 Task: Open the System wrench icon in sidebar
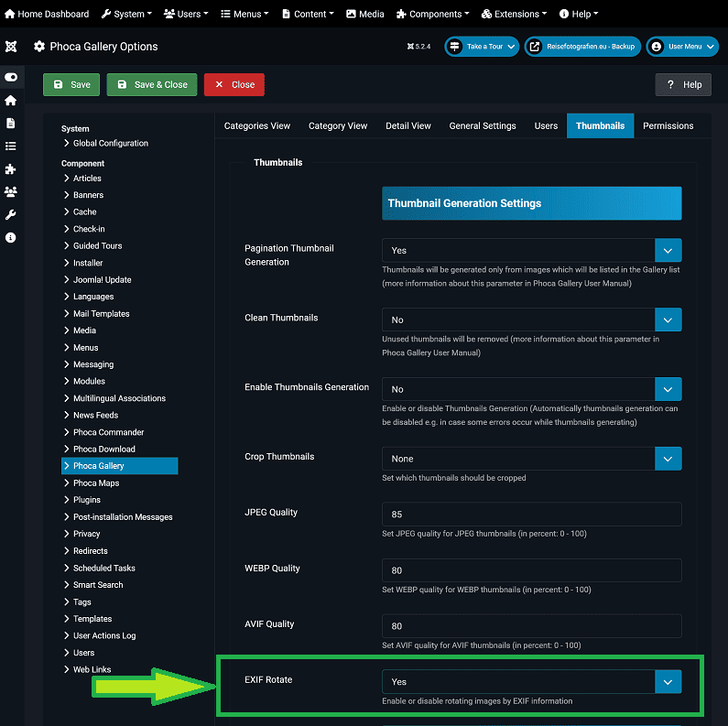11,215
